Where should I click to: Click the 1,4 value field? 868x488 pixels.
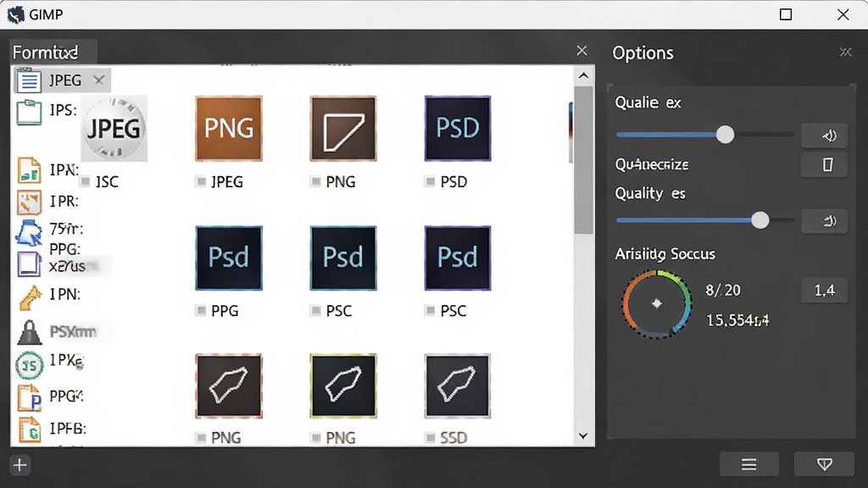(x=824, y=291)
